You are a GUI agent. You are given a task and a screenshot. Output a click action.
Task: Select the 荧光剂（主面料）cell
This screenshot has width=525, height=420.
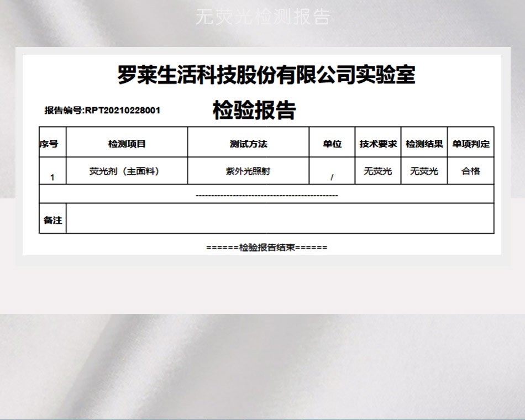pyautogui.click(x=127, y=171)
